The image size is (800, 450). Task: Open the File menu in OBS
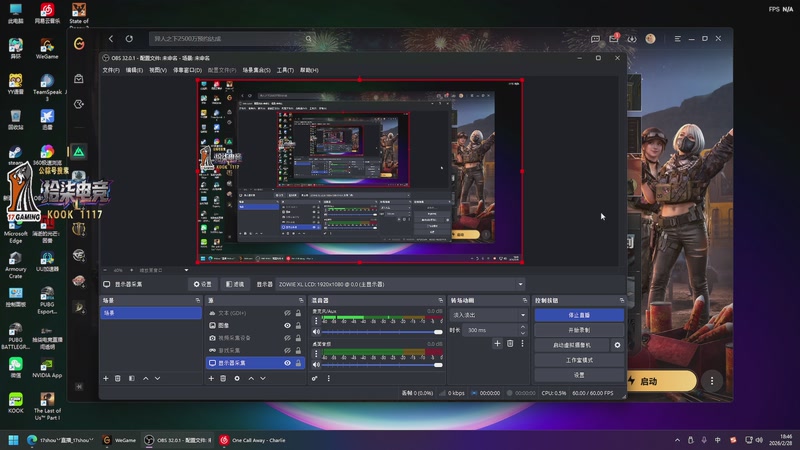coord(111,70)
